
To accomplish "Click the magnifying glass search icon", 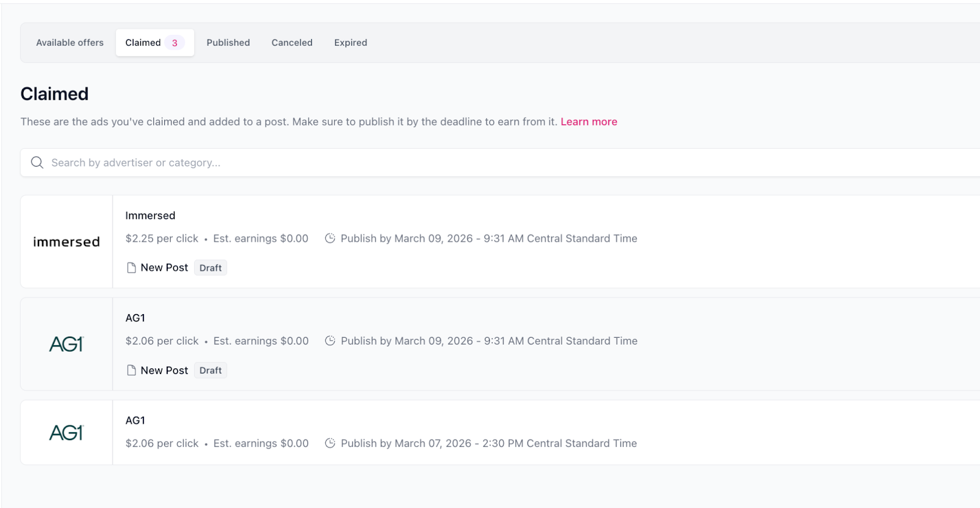I will pos(37,163).
